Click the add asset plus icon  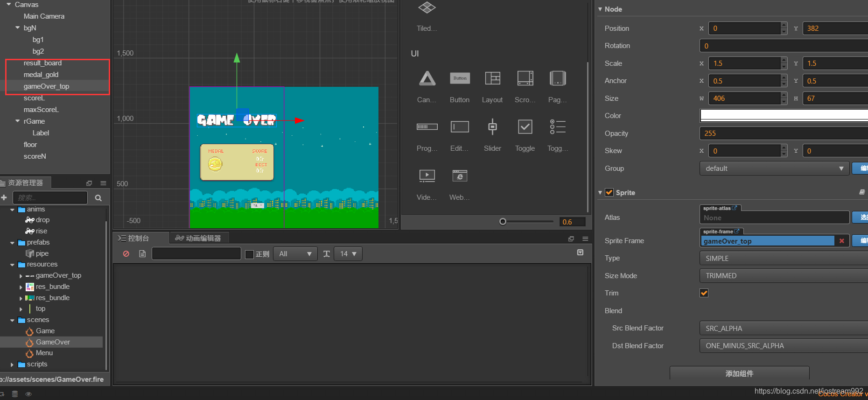(x=4, y=198)
